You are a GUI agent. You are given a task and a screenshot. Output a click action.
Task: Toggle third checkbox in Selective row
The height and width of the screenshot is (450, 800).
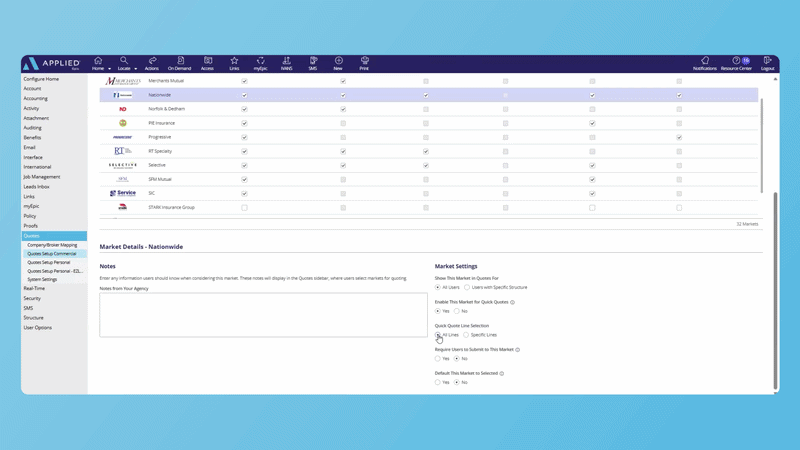pyautogui.click(x=426, y=165)
